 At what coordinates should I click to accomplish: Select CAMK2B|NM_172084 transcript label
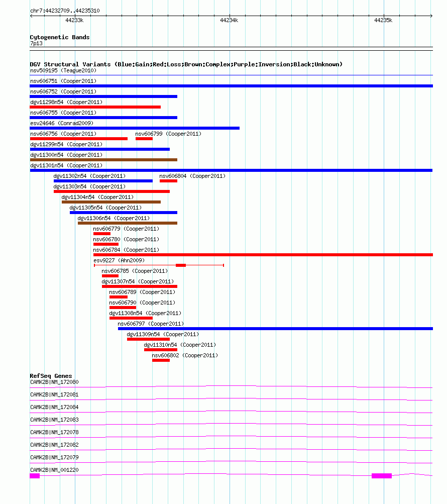pos(54,407)
